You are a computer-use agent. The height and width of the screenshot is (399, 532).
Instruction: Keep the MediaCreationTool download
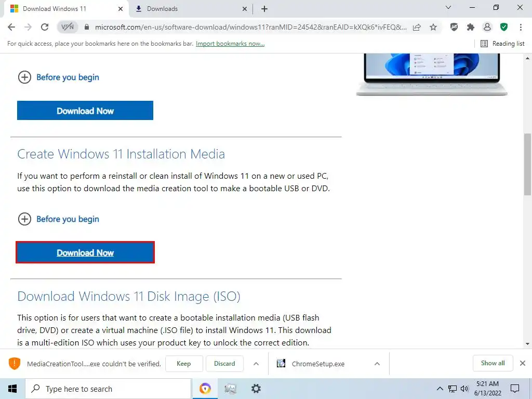click(x=184, y=364)
